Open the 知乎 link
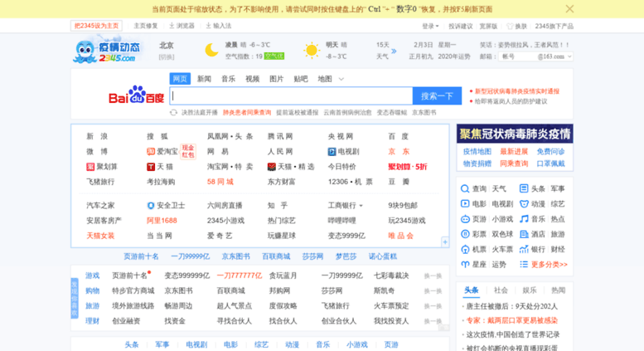The height and width of the screenshot is (351, 644). [x=278, y=206]
